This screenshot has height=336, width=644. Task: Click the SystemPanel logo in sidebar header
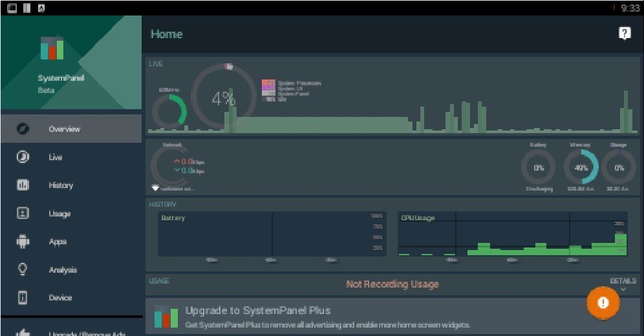click(x=52, y=49)
